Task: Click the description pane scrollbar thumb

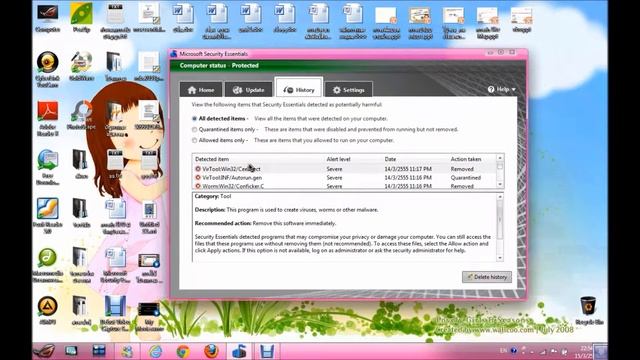Action: (x=500, y=220)
